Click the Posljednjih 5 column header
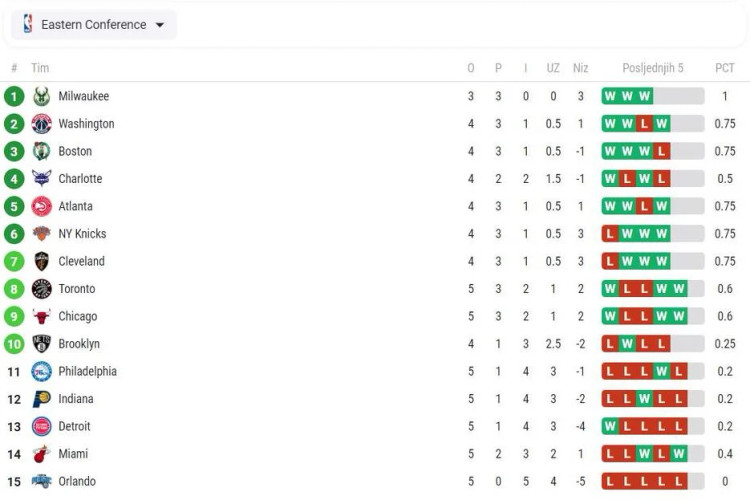Screen dimensions: 750x500 pyautogui.click(x=653, y=68)
